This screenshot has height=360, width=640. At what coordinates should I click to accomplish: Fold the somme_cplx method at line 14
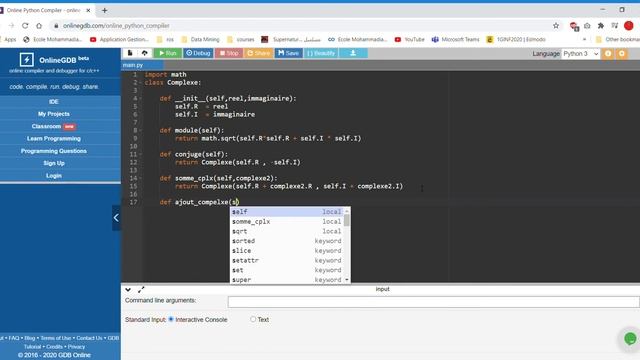tap(140, 178)
